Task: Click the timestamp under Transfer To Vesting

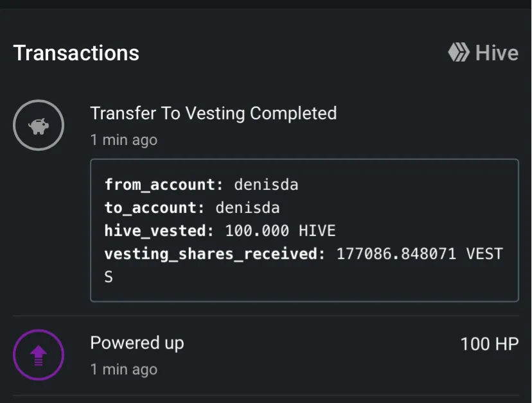Action: 123,140
